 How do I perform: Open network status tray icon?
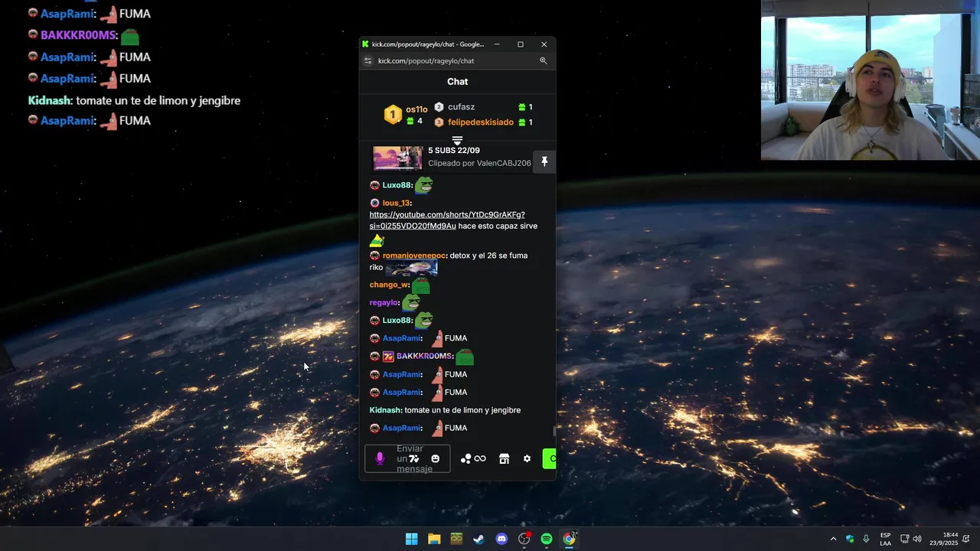(x=904, y=539)
